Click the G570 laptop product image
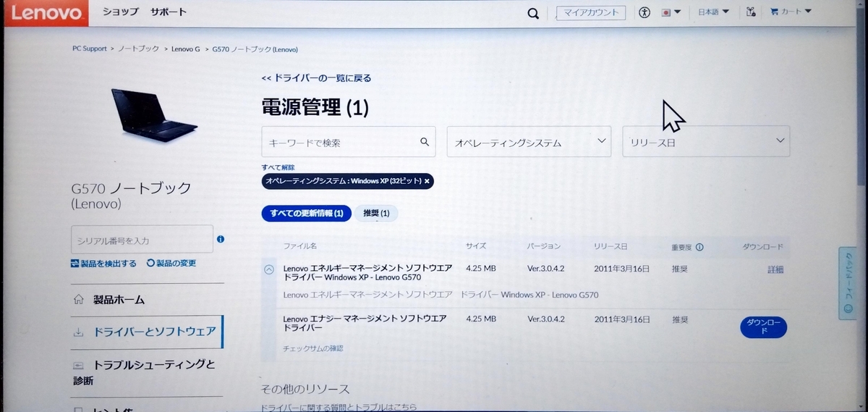The image size is (868, 412). tap(153, 115)
